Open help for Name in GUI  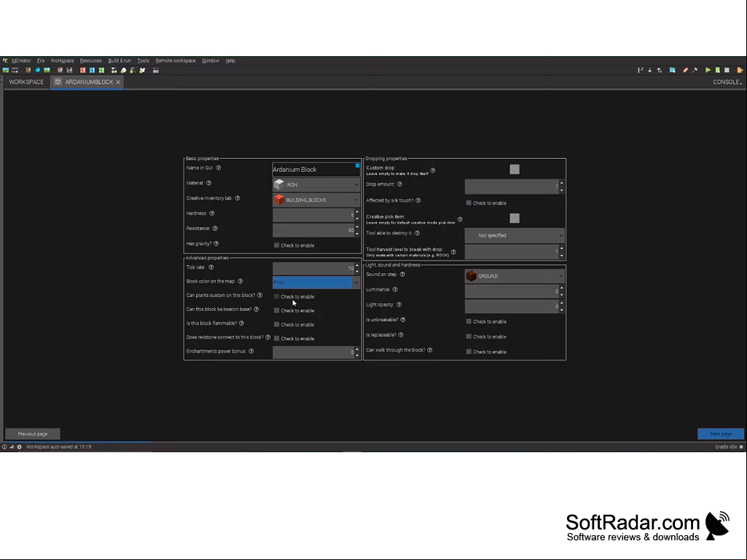[x=219, y=167]
